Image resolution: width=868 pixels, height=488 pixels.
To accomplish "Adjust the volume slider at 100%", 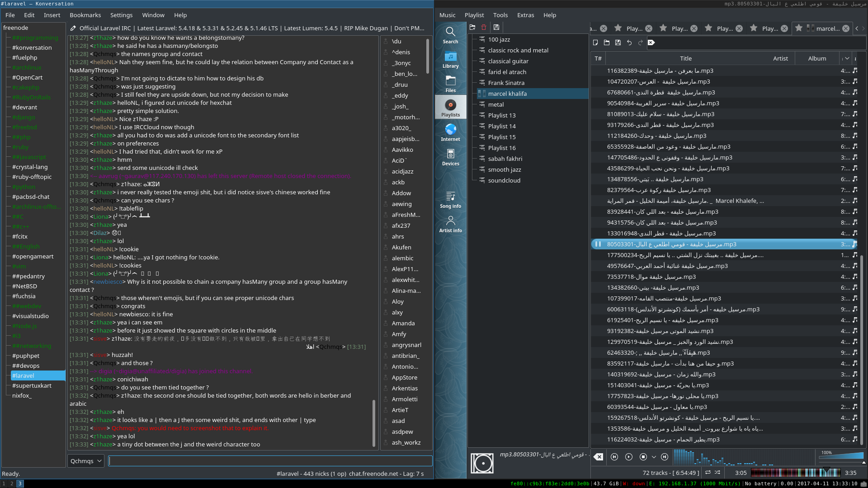I will pos(841,456).
